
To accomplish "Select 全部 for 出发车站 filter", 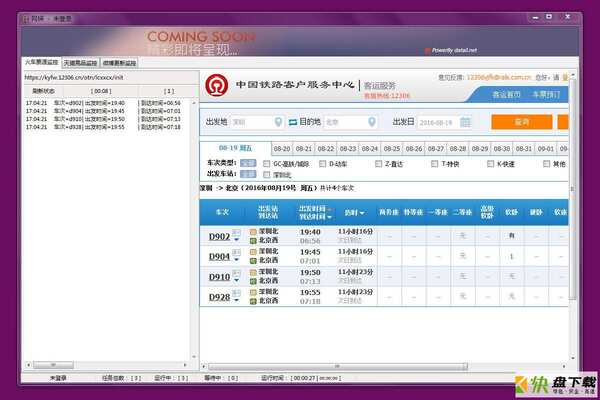I will 248,174.
